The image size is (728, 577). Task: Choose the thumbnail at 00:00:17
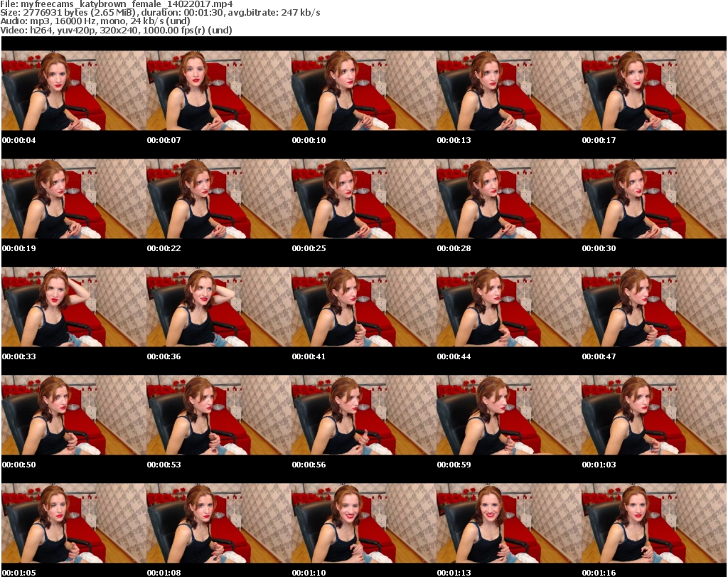pos(653,90)
